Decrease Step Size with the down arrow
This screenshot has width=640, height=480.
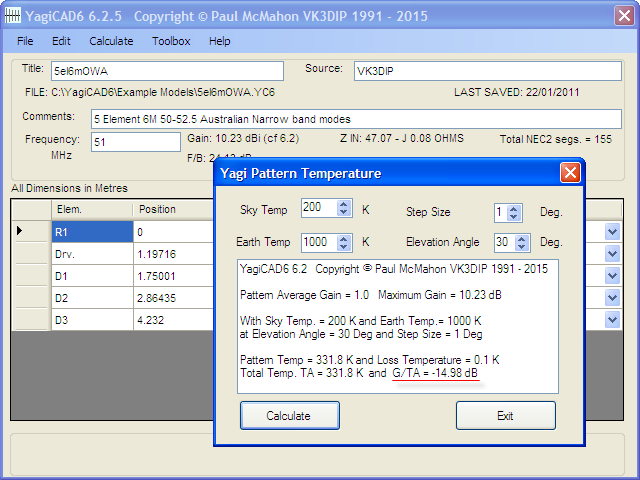click(514, 217)
